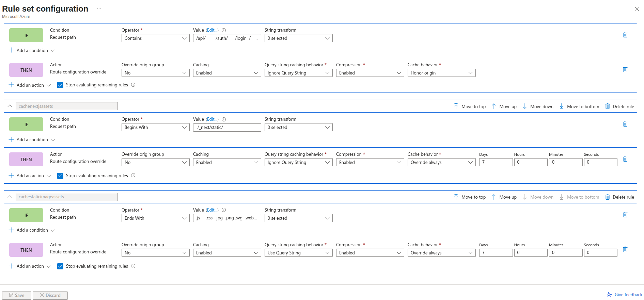Close the Rule set configuration pane
The height and width of the screenshot is (300, 644).
click(x=637, y=9)
